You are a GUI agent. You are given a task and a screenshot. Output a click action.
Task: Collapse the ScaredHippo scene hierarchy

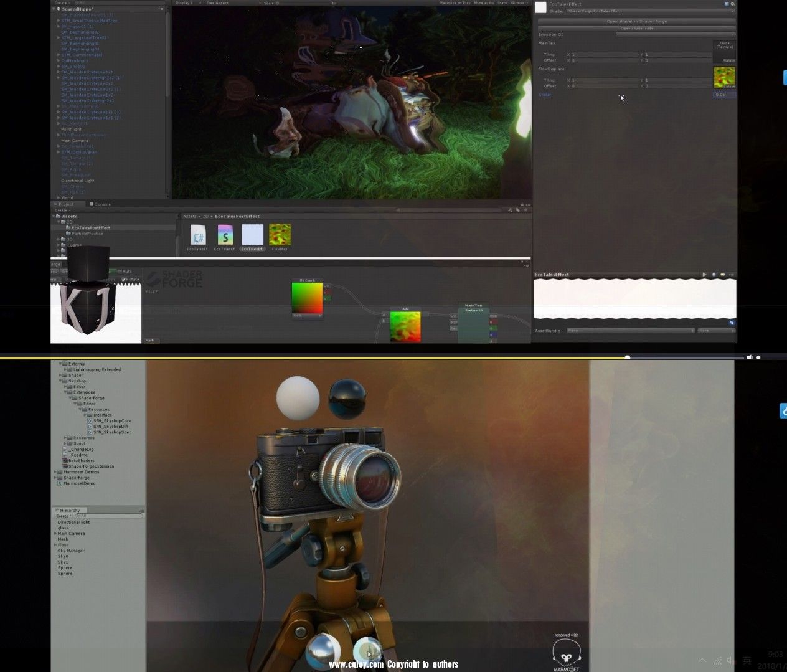(54, 9)
